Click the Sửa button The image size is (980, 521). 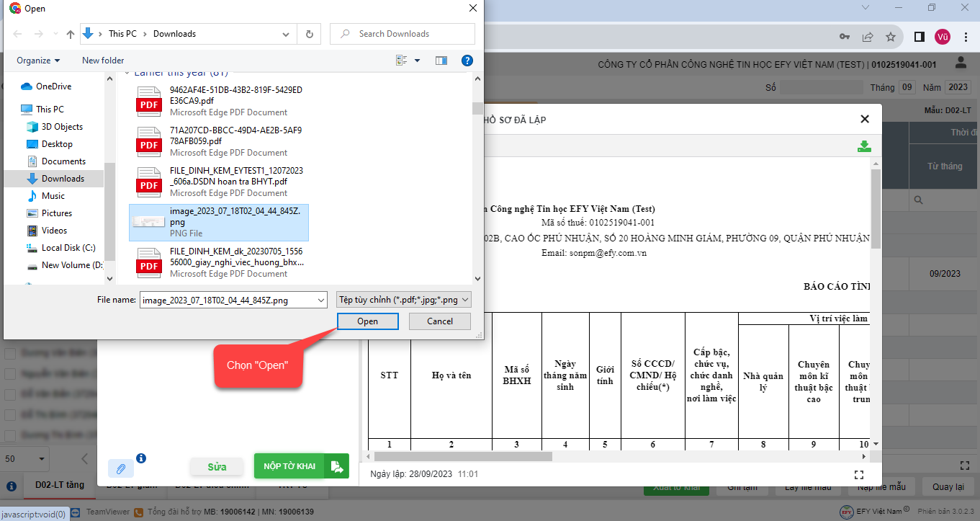point(217,467)
